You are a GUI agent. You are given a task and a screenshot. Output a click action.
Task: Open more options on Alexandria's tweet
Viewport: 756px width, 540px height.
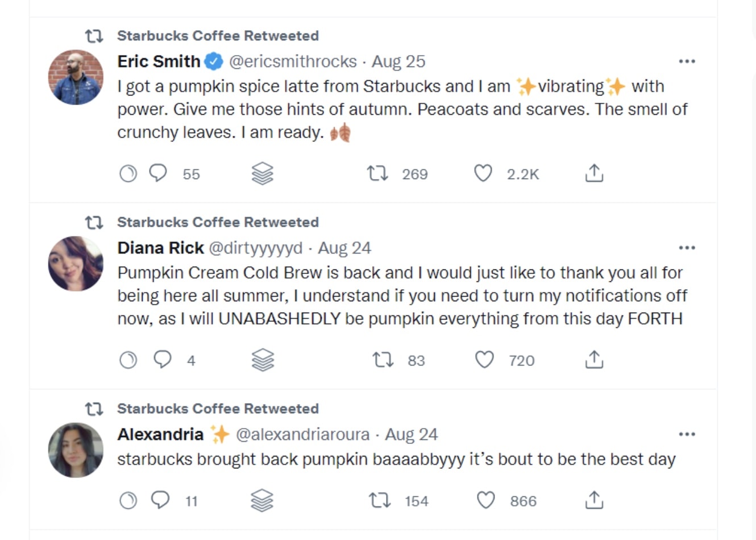687,434
